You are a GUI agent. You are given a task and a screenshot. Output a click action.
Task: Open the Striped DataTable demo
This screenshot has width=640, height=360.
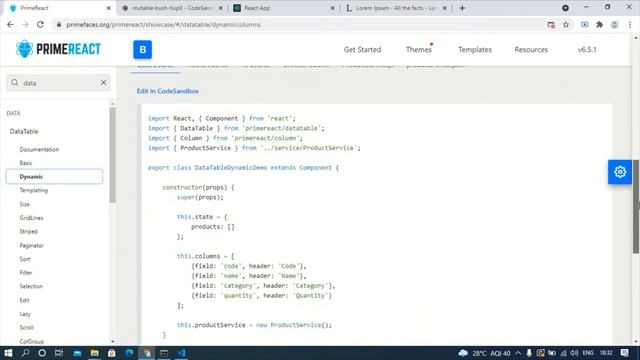[x=29, y=231]
